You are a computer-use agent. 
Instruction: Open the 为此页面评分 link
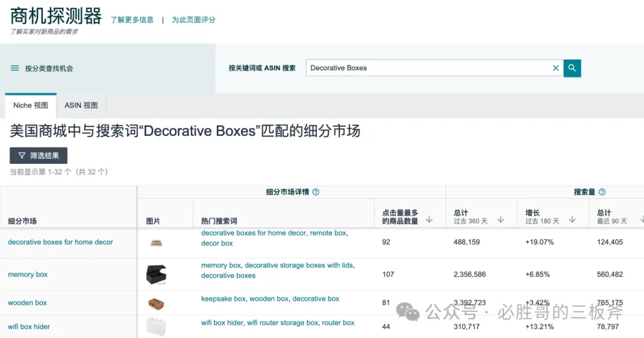pos(193,20)
